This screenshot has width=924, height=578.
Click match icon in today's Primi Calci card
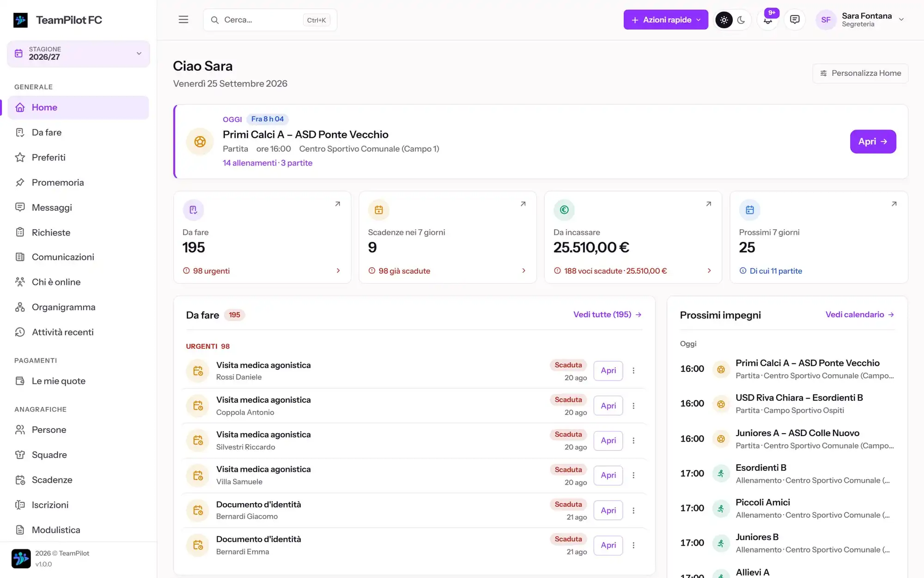click(200, 141)
